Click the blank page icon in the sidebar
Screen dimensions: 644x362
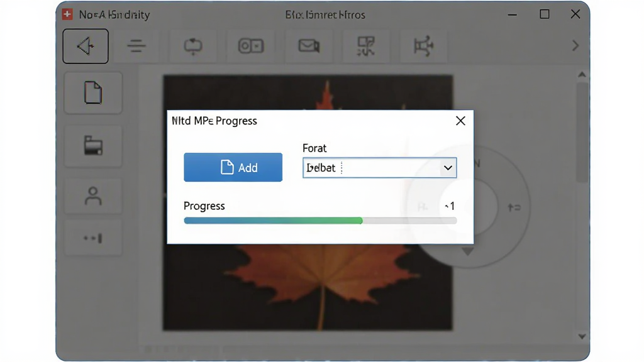[x=93, y=93]
